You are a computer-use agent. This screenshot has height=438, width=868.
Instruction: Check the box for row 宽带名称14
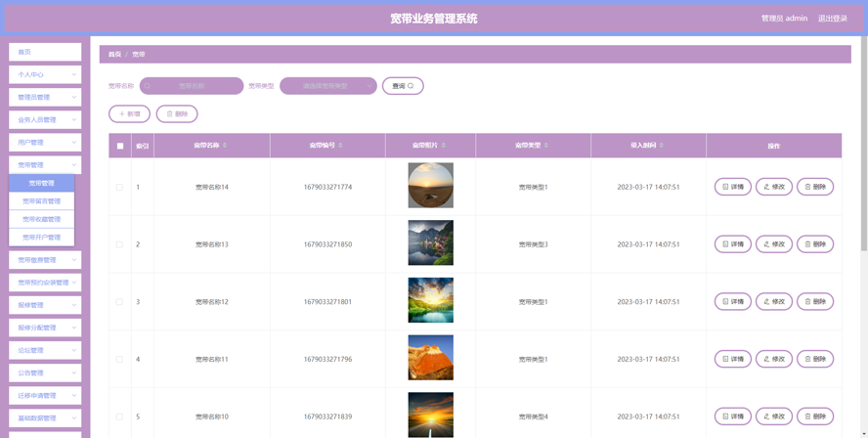click(119, 187)
